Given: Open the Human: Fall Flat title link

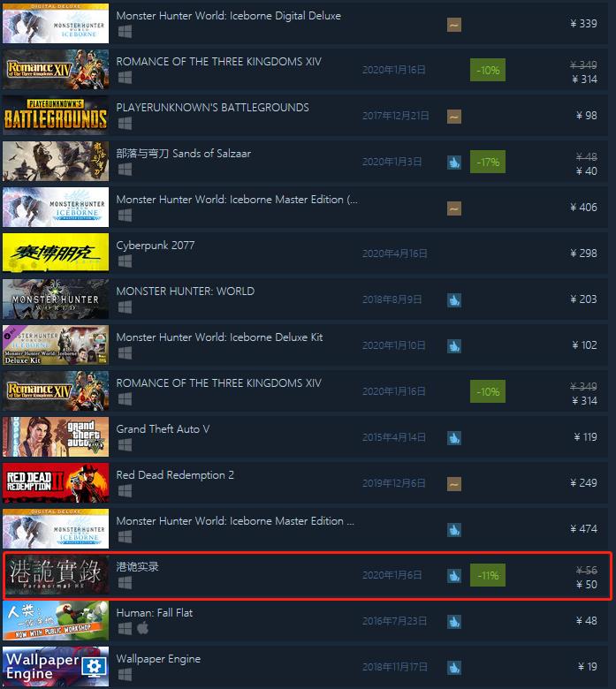Looking at the screenshot, I should tap(155, 612).
